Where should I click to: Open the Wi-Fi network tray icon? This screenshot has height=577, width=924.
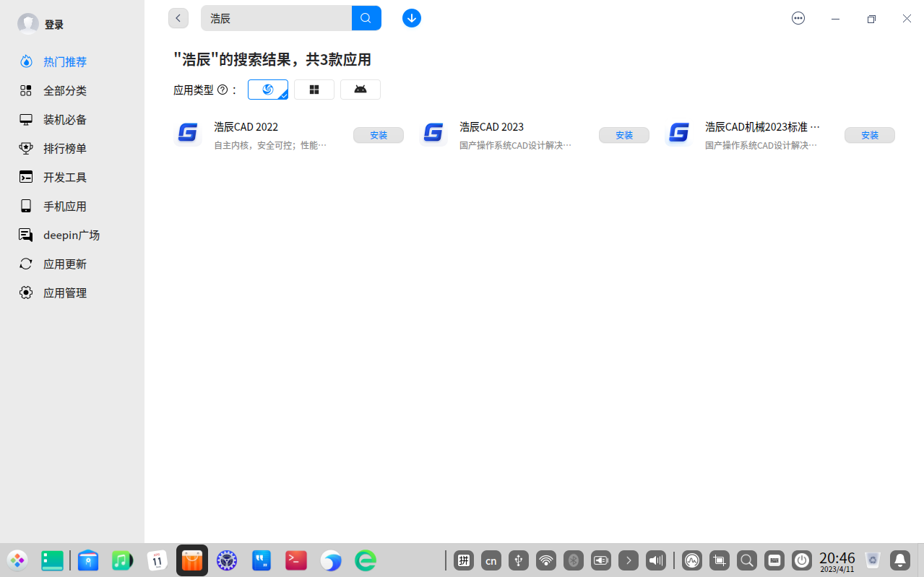click(x=545, y=560)
